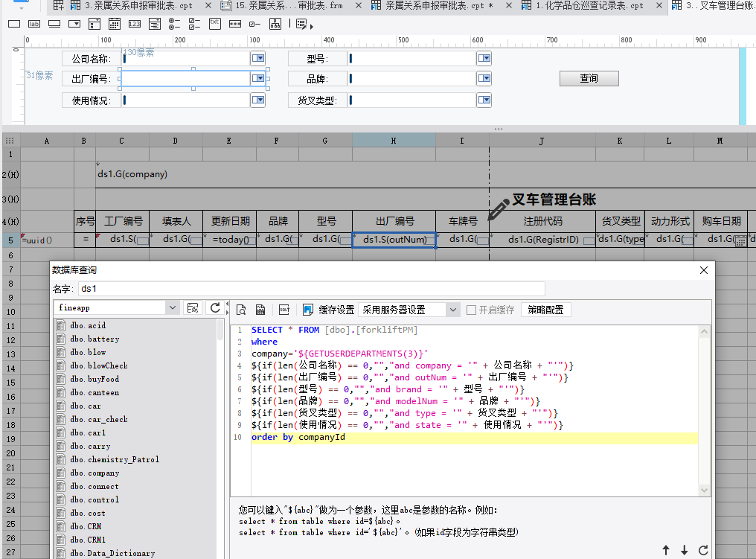Screen dimensions: 756x559
Task: Switch to 3.亲属关系申报审批表.cpt tab
Action: pos(138,6)
